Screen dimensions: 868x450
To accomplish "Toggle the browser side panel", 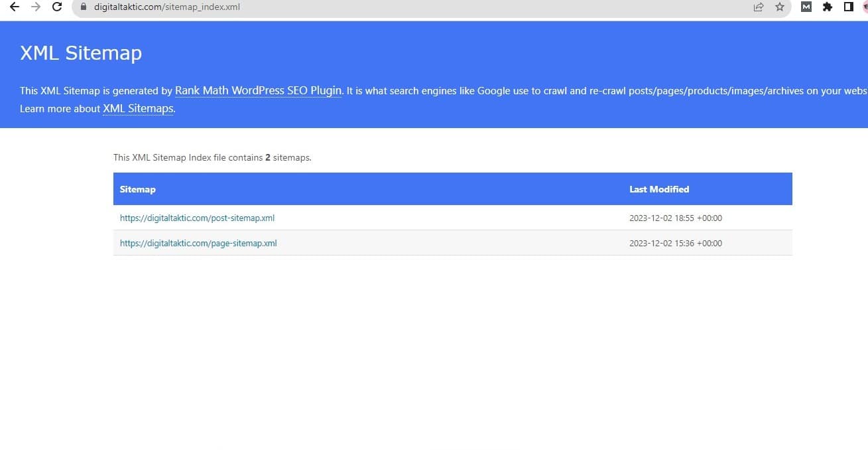I will pyautogui.click(x=848, y=7).
